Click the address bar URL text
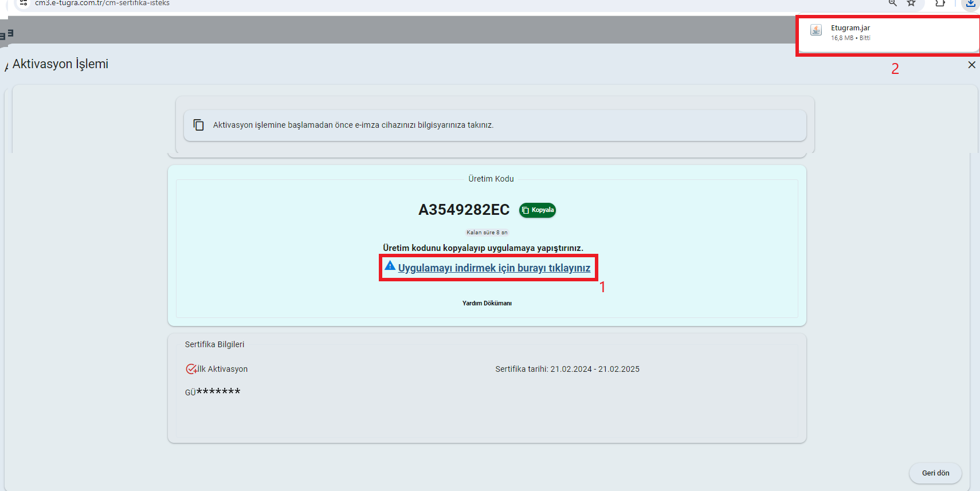The image size is (980, 491). pos(102,3)
